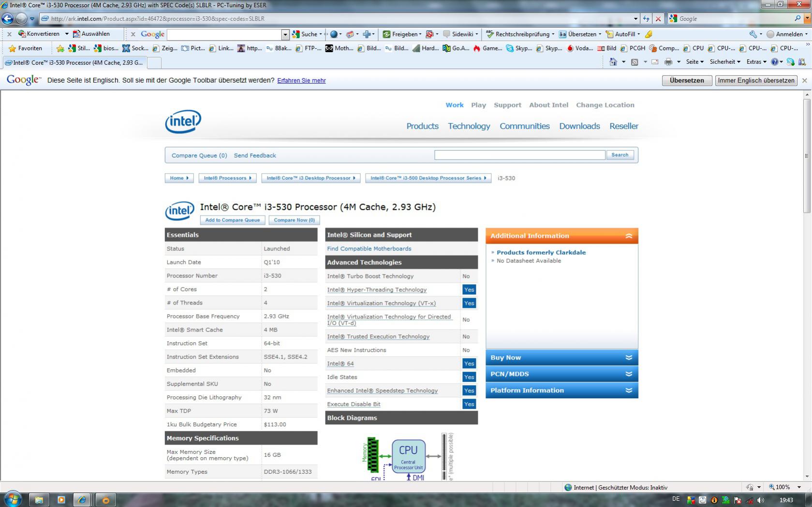812x507 pixels.
Task: Click Immer Englisch übersetzen button
Action: (756, 81)
